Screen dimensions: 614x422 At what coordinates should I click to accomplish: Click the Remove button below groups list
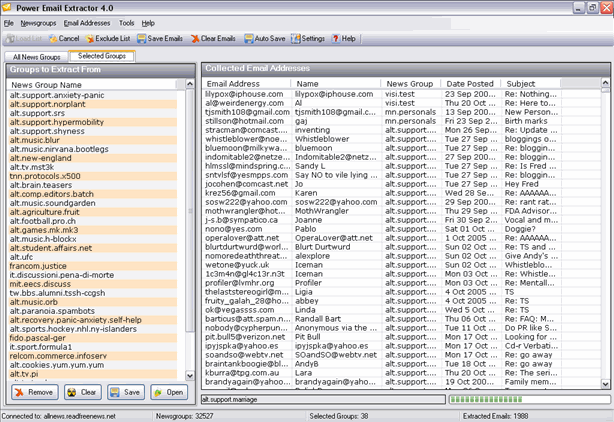point(35,392)
